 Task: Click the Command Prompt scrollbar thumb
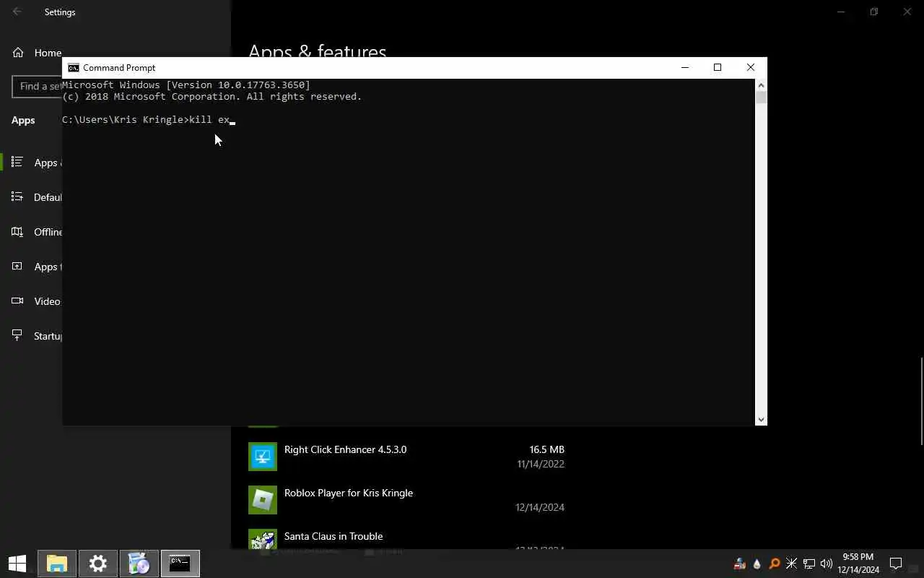pos(761,98)
